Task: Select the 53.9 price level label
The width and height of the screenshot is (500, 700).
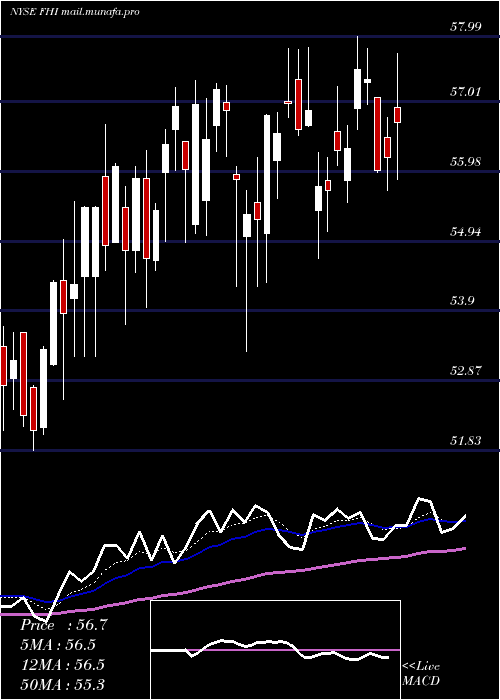Action: (x=462, y=301)
